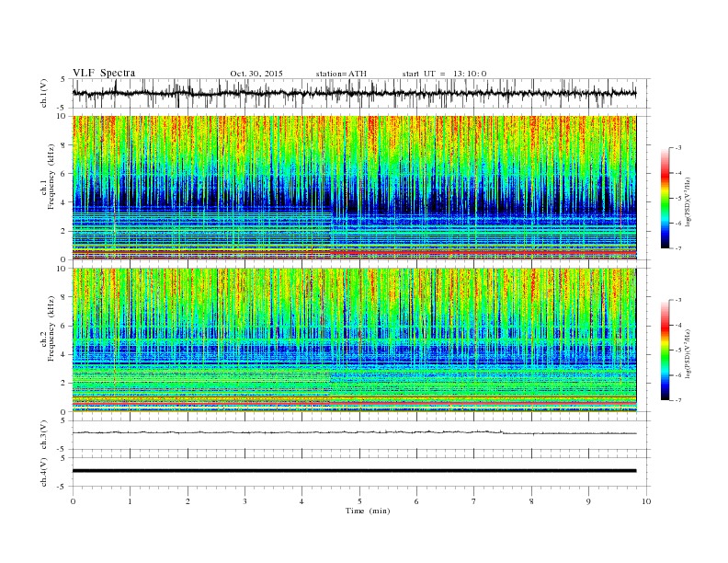Screen dimensions: 728x563
Task: Click inside the ch.2 spectrogram panel
Action: [x=354, y=340]
